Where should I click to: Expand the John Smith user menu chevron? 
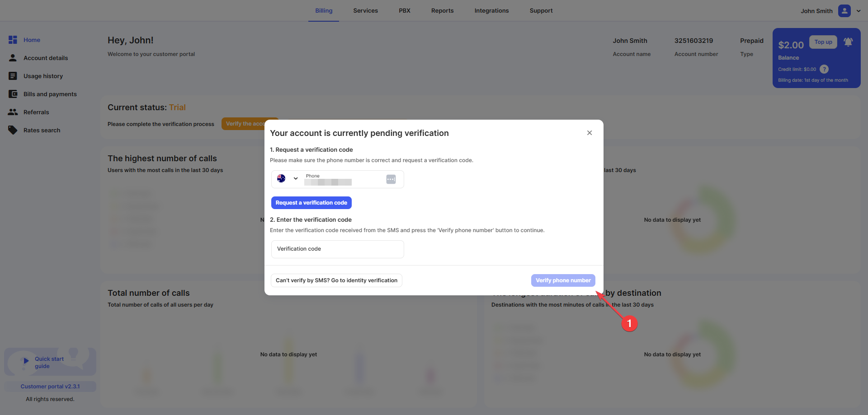pyautogui.click(x=859, y=11)
